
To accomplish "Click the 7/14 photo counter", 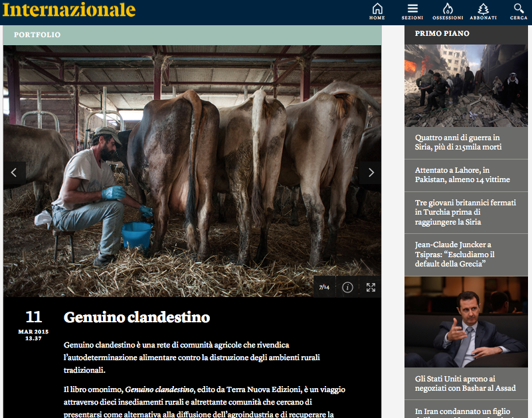I will [324, 287].
